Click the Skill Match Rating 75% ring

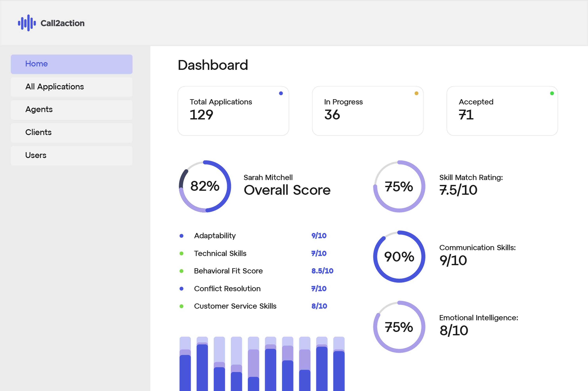(399, 186)
